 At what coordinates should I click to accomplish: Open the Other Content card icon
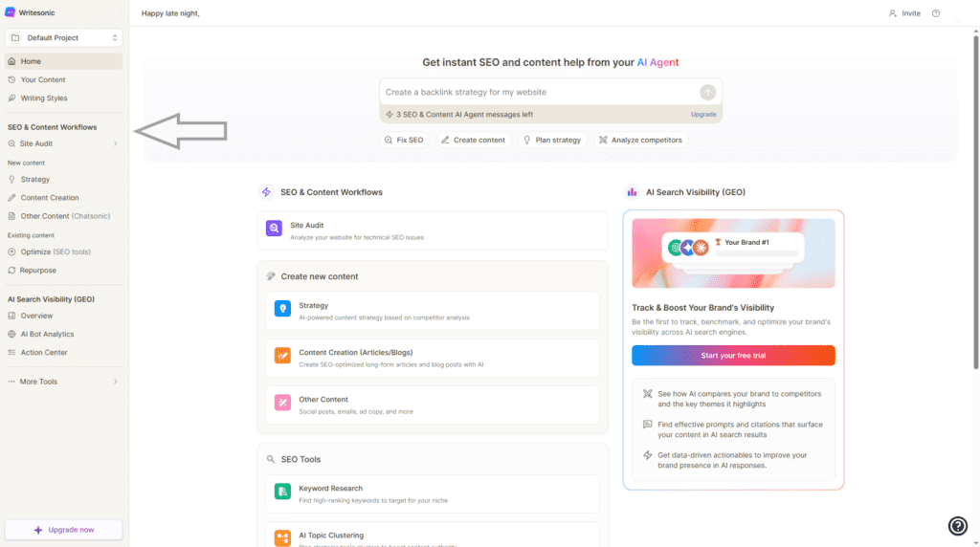pos(282,403)
